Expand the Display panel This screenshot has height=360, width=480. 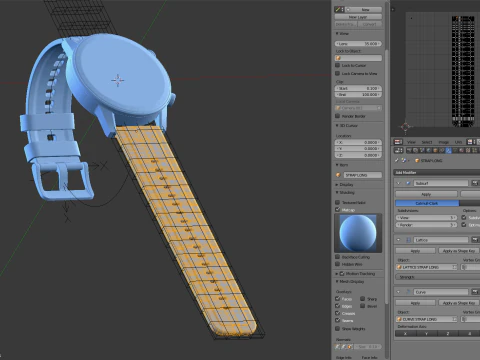pyautogui.click(x=337, y=184)
